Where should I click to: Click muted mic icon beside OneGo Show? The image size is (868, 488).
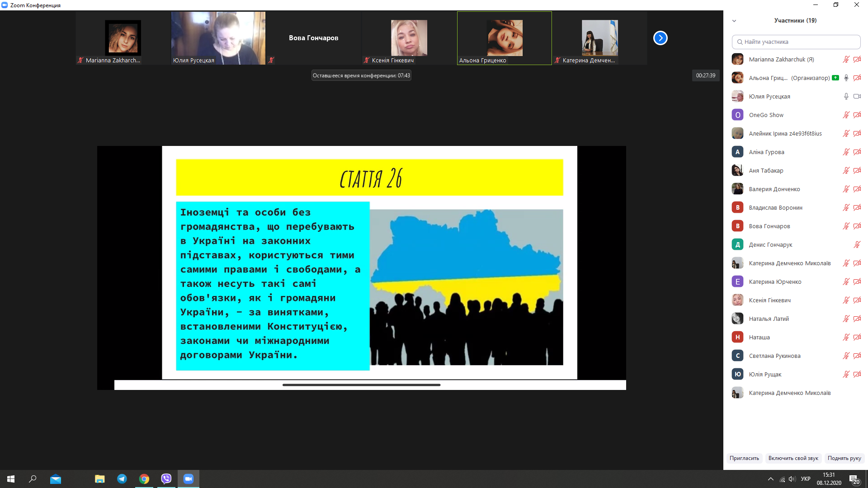click(x=846, y=115)
